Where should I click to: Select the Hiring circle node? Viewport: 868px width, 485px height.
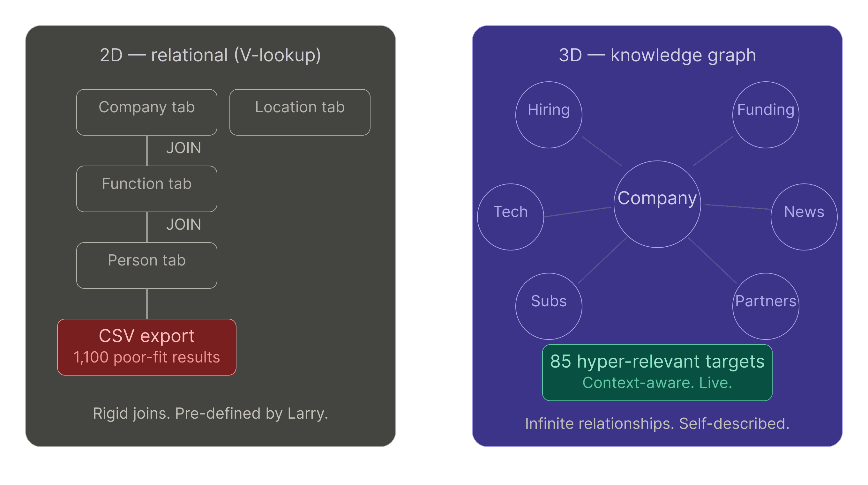[x=549, y=115]
